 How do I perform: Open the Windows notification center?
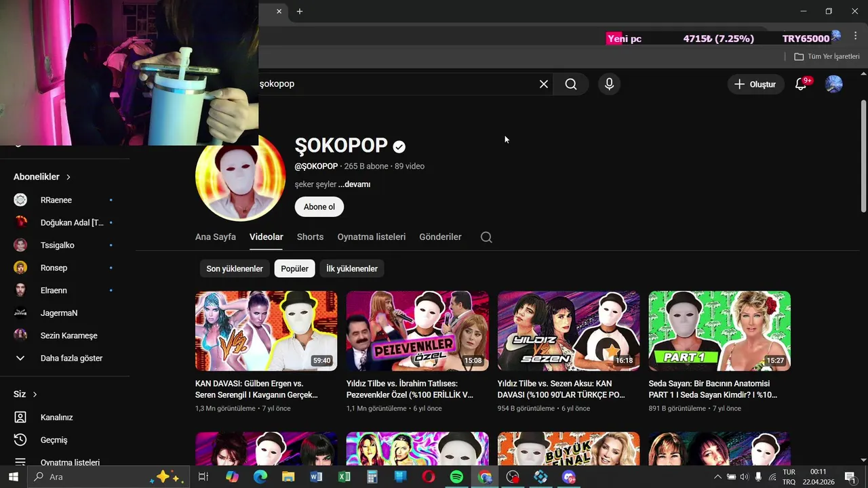click(850, 477)
